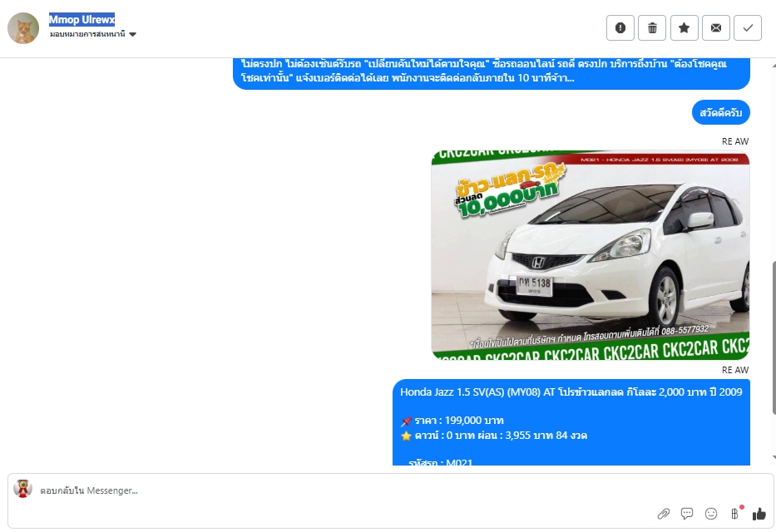Viewport: 776px width, 532px height.
Task: Click the top promotional text message bubble
Action: [x=491, y=71]
